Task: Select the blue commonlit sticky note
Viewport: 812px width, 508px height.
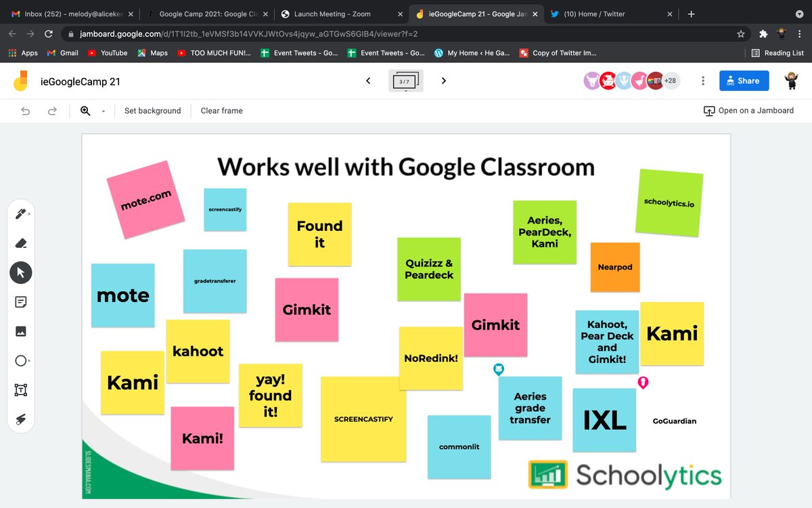Action: [x=459, y=447]
